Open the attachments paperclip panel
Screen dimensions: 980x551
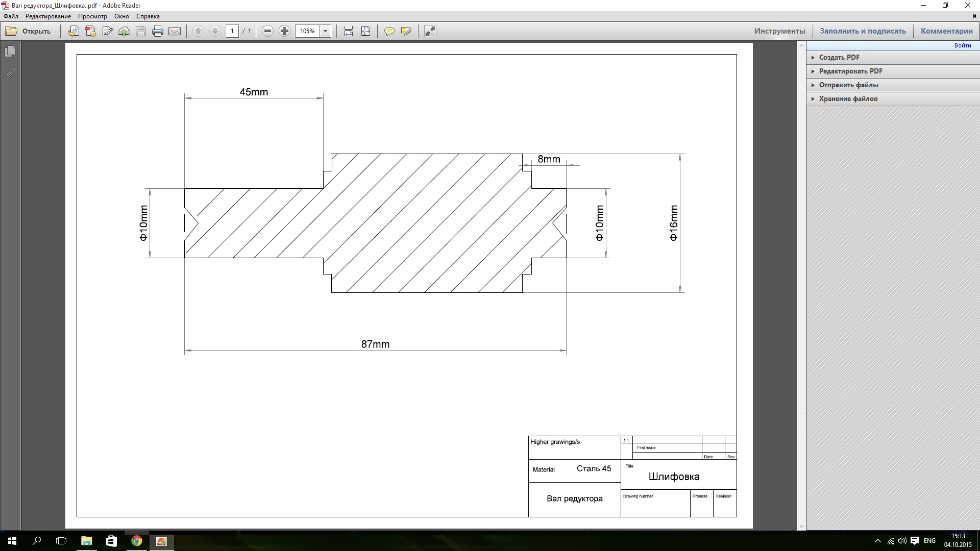10,73
